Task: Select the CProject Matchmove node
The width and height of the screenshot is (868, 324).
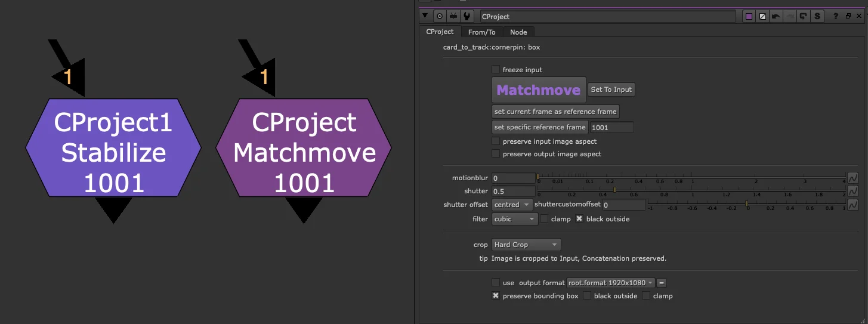Action: tap(304, 148)
